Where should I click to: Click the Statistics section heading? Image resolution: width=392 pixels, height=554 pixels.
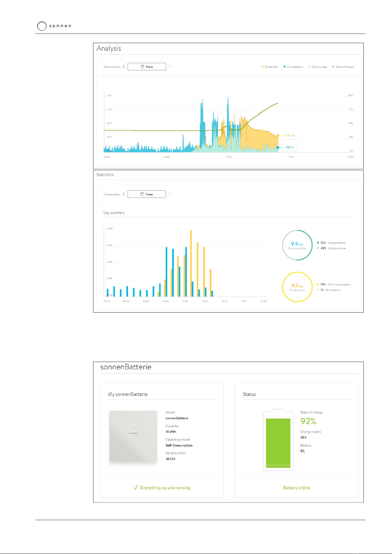click(105, 175)
